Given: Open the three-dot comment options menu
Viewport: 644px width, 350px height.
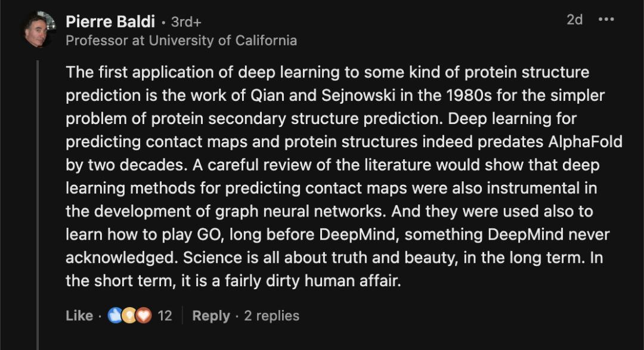Looking at the screenshot, I should click(x=606, y=19).
